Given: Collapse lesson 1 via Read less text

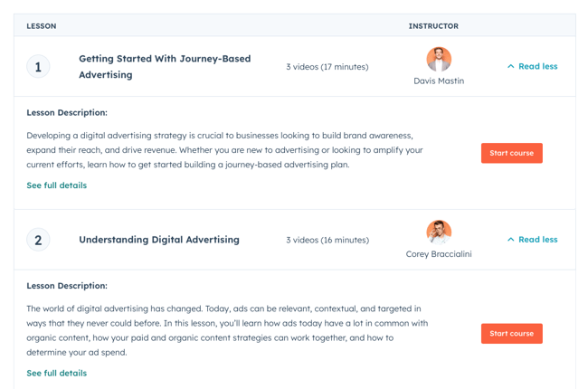Looking at the screenshot, I should pos(537,67).
